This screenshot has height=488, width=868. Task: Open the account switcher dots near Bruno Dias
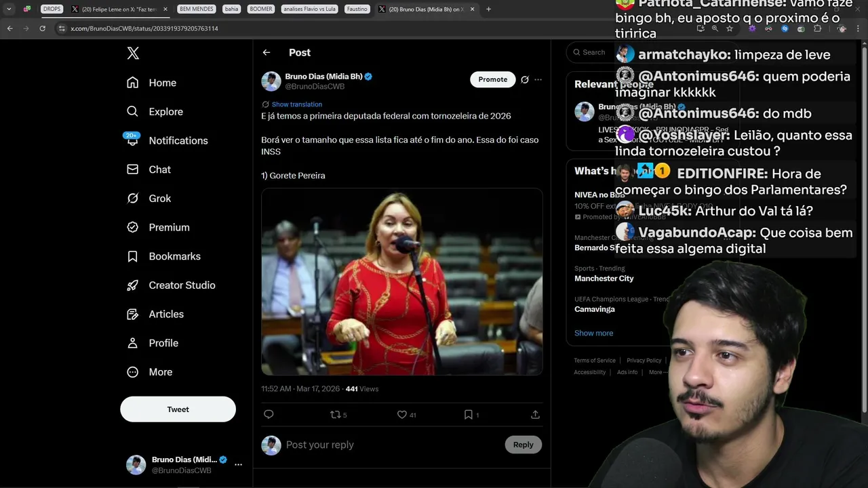coord(238,465)
